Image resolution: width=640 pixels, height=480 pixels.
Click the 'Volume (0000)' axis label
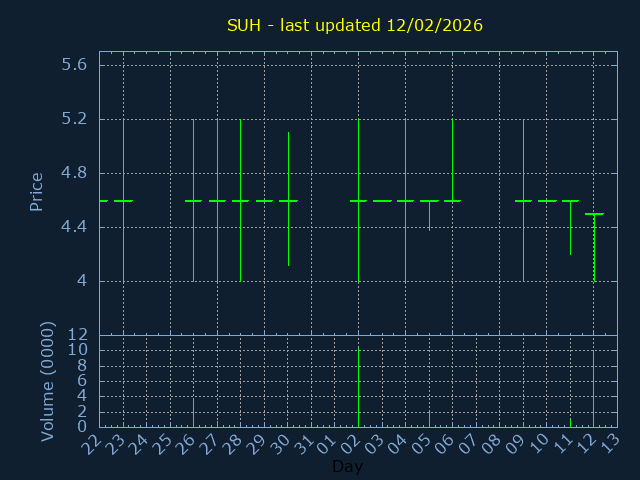point(47,381)
